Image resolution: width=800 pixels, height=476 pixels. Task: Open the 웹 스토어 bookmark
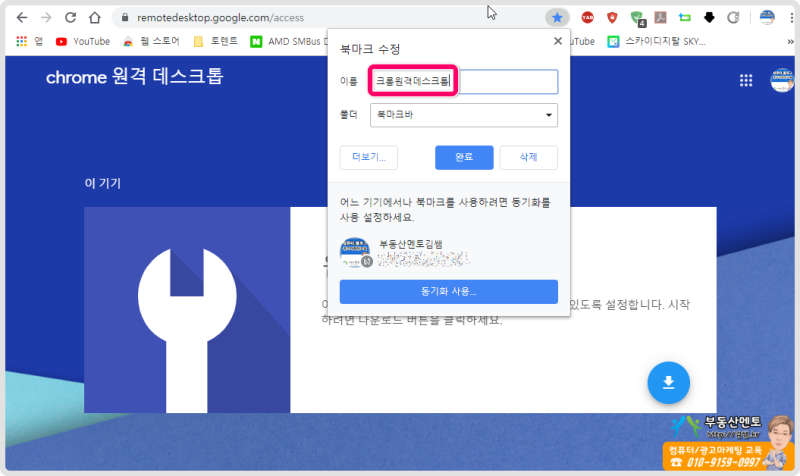pyautogui.click(x=151, y=41)
